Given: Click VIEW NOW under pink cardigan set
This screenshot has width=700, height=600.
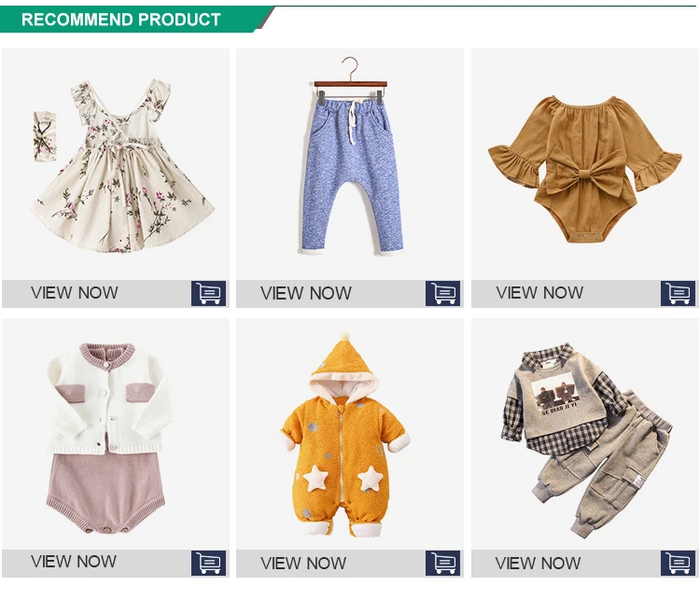Looking at the screenshot, I should tap(74, 562).
